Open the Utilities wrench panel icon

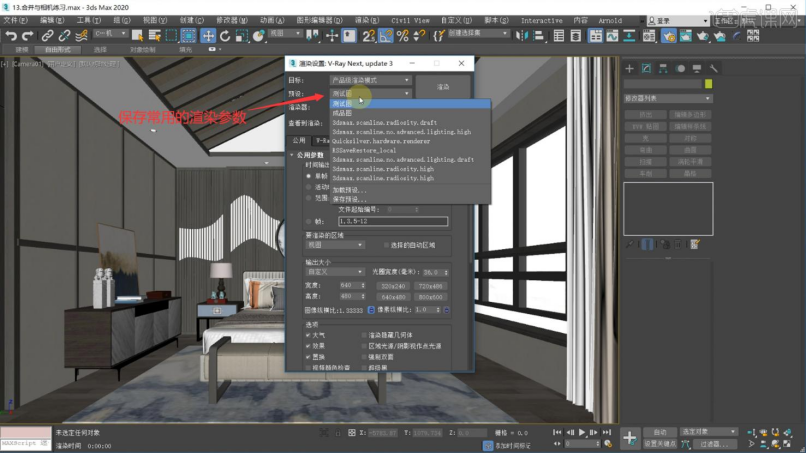point(713,68)
